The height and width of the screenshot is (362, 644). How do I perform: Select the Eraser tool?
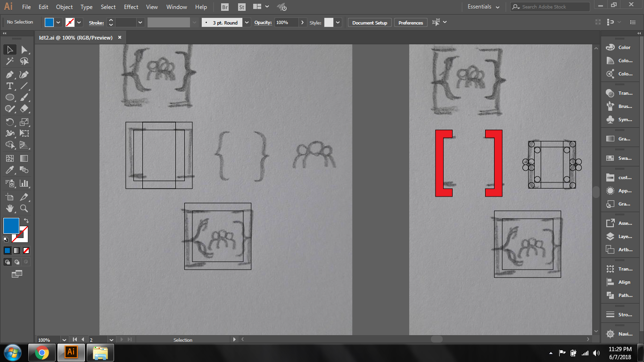click(x=24, y=108)
